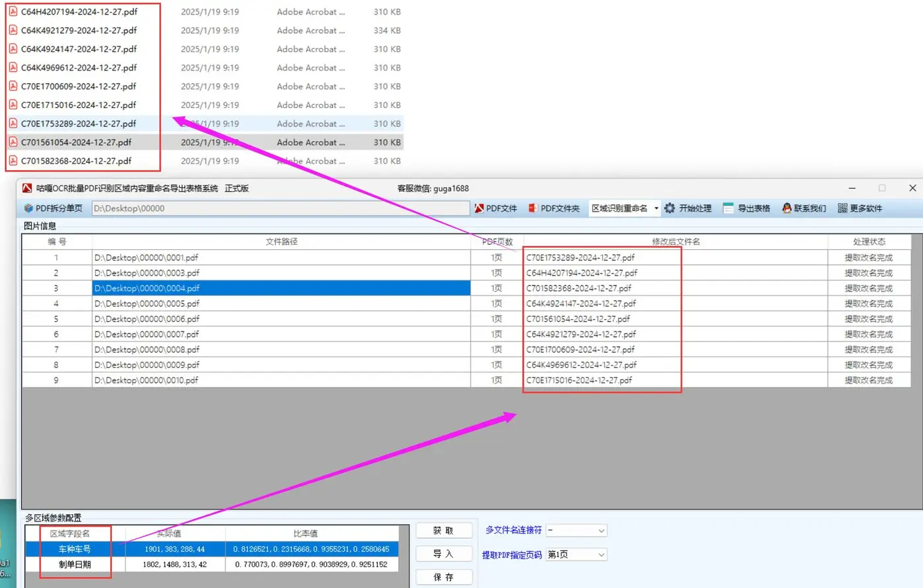Click the 处理状态 column header
The width and height of the screenshot is (923, 588).
pos(869,242)
